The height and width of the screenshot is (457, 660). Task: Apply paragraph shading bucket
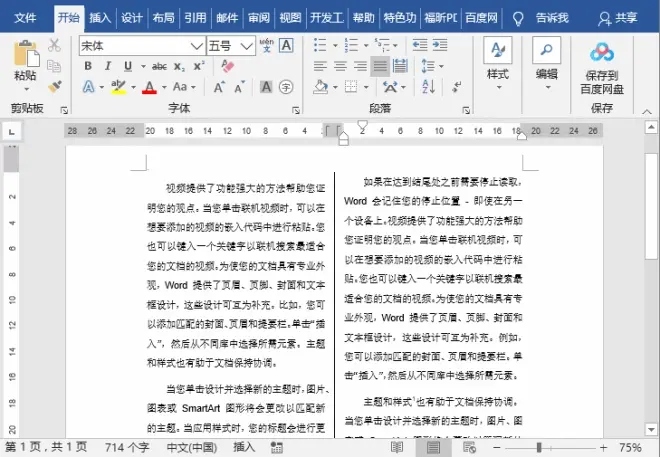(320, 87)
